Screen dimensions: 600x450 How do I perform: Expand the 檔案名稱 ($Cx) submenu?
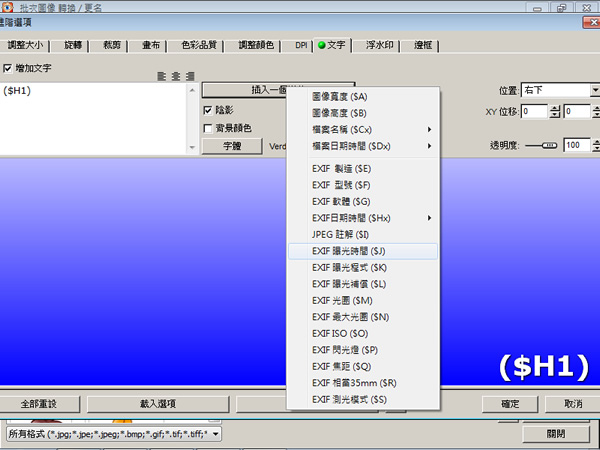(x=362, y=130)
